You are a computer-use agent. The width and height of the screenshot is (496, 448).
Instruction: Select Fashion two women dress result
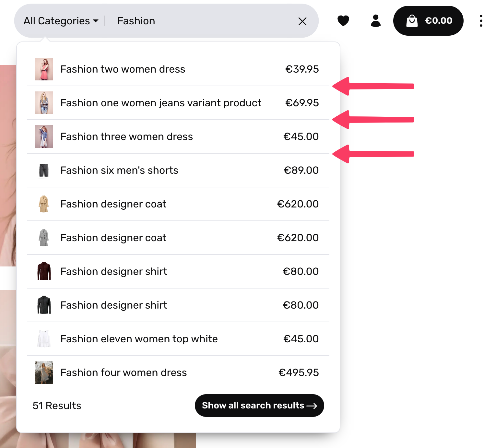pos(123,69)
